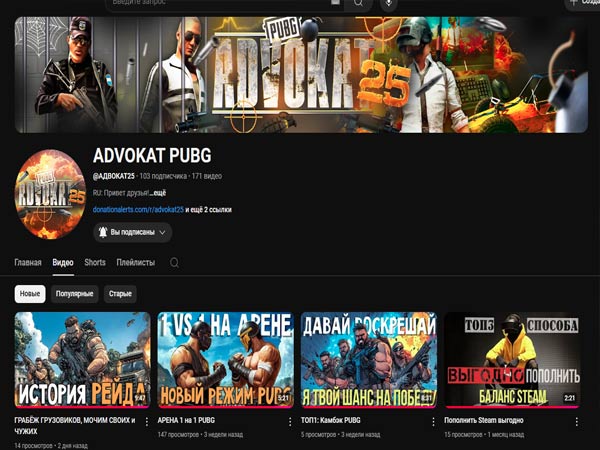Select the Популярные sort chip
The width and height of the screenshot is (600, 450).
pyautogui.click(x=75, y=294)
